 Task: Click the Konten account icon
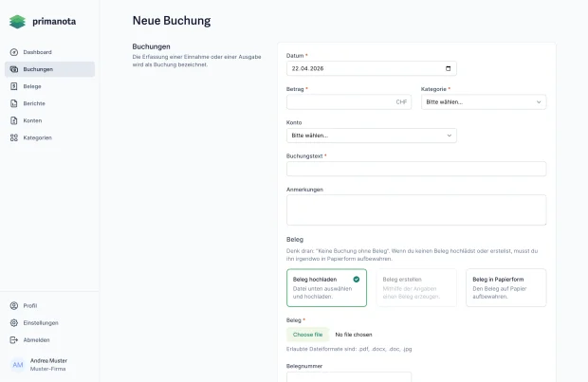[14, 120]
